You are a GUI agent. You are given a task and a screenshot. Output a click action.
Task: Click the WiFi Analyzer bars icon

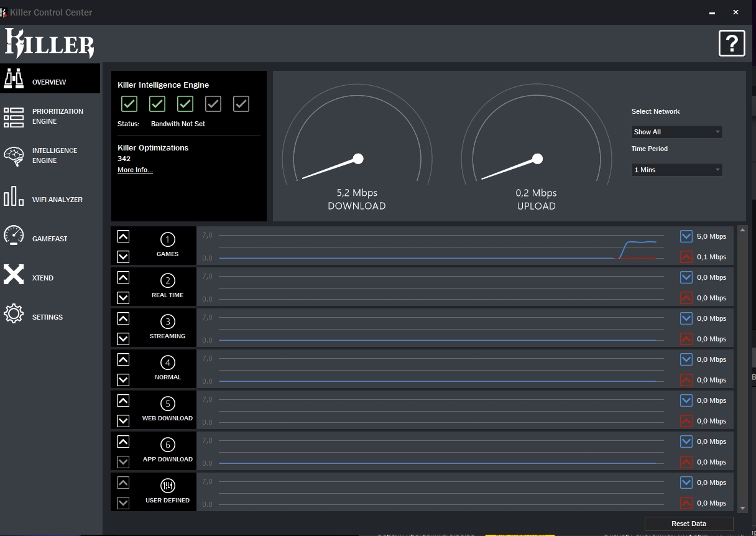tap(14, 197)
